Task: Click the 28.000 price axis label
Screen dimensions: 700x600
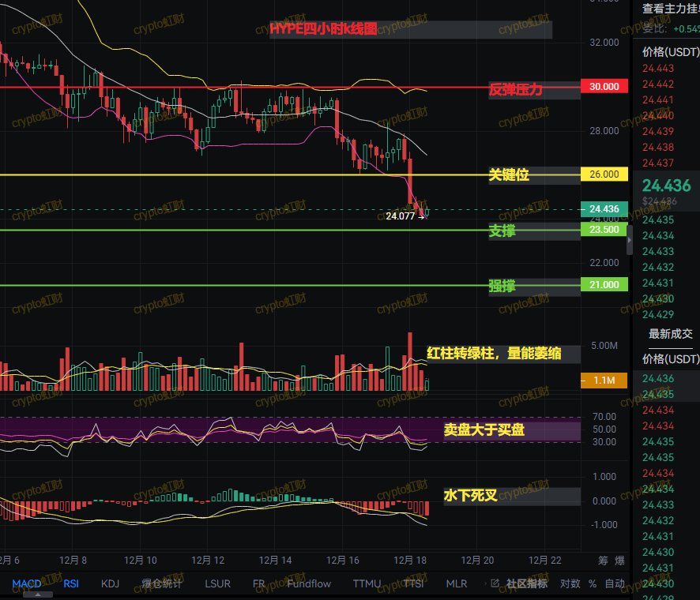Action: pyautogui.click(x=604, y=131)
